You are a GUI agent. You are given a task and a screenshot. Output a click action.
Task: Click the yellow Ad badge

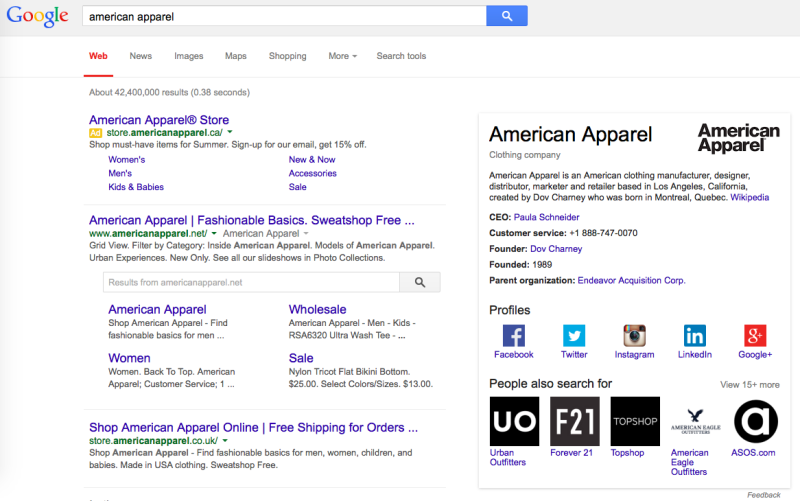point(95,133)
